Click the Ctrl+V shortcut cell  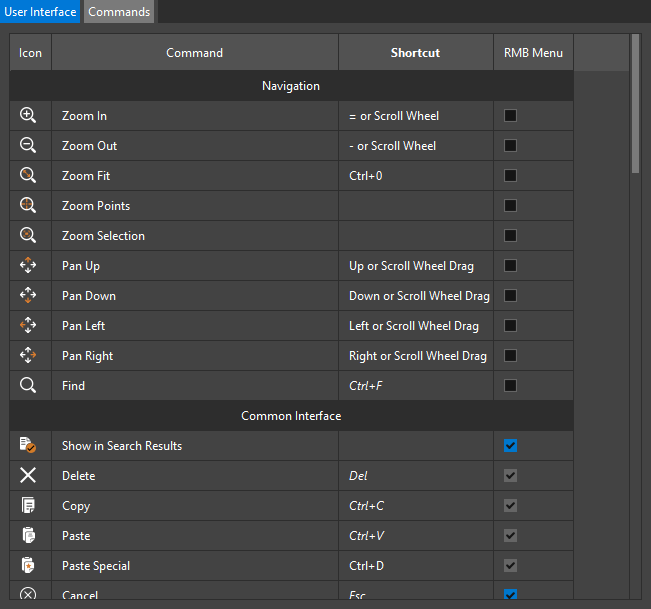tap(416, 536)
